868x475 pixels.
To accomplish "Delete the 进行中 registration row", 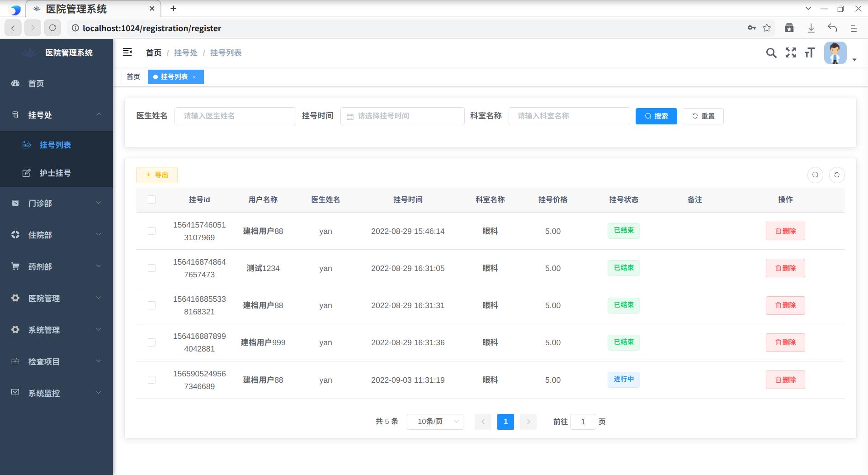I will tap(785, 380).
